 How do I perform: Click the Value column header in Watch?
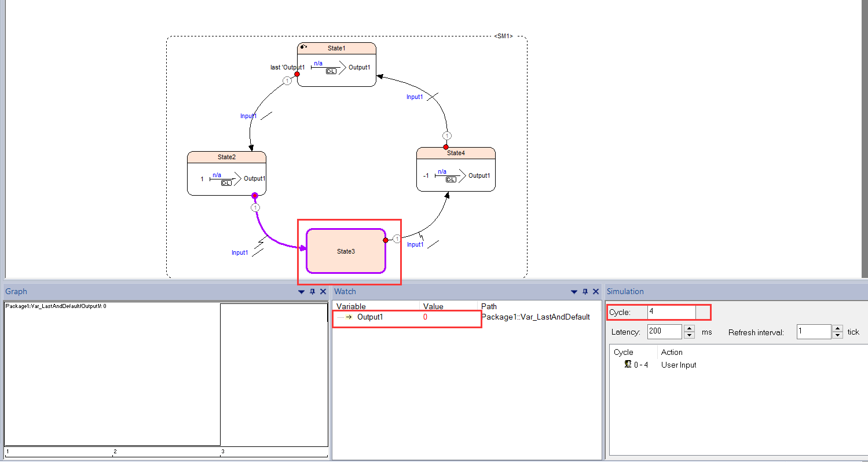433,306
